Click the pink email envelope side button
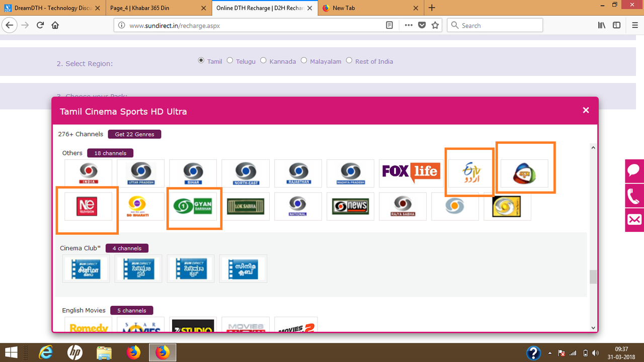Image resolution: width=644 pixels, height=362 pixels. pyautogui.click(x=634, y=220)
